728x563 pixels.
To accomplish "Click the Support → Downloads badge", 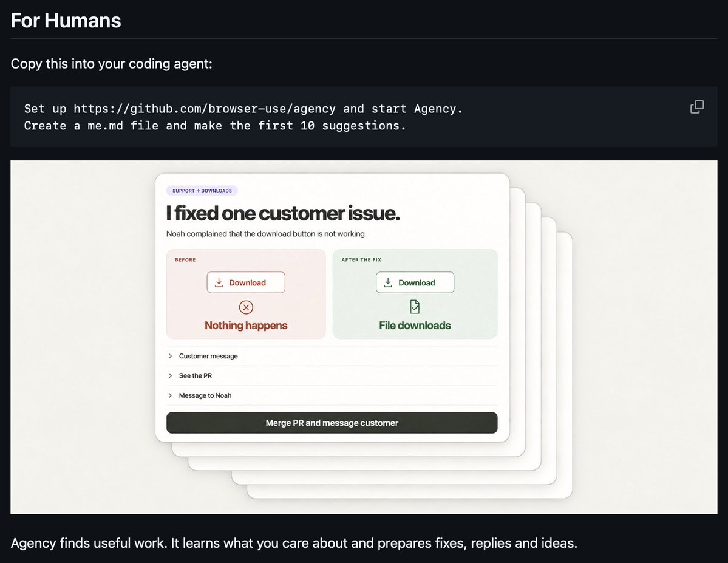I will pos(202,191).
